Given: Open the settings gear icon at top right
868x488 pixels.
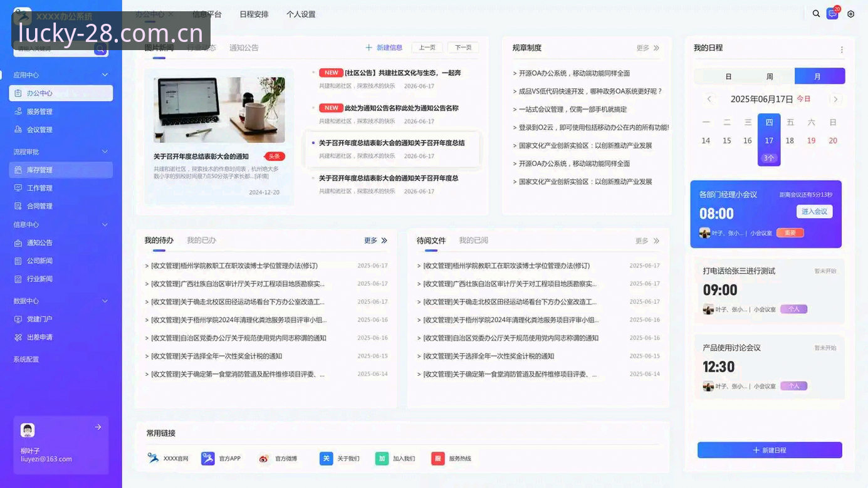Looking at the screenshot, I should coord(850,14).
